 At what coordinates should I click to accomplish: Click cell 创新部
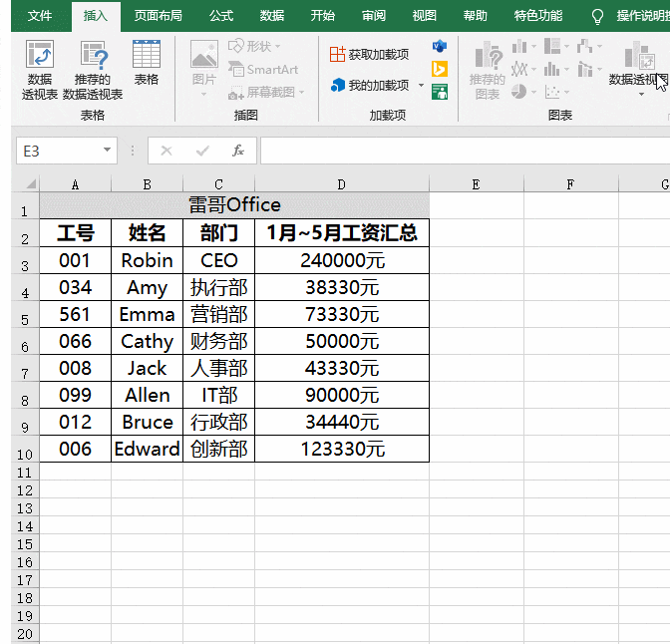pyautogui.click(x=218, y=449)
